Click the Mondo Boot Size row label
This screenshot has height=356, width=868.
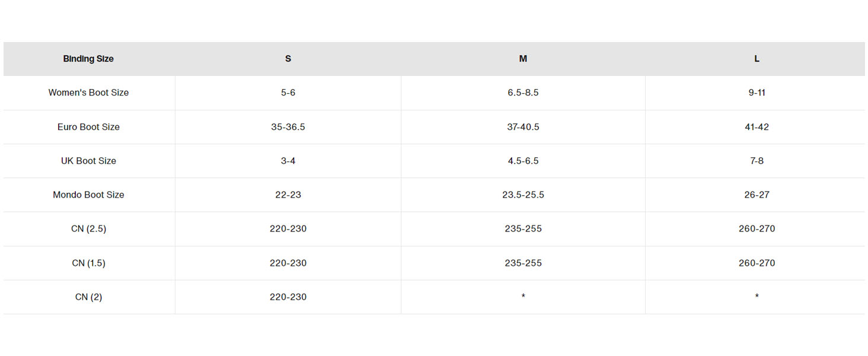coord(88,195)
